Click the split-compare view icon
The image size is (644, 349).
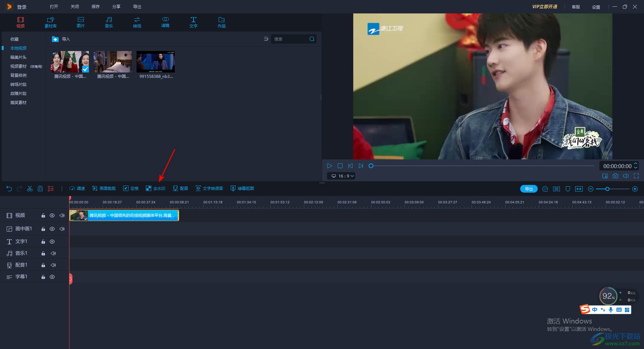[556, 189]
